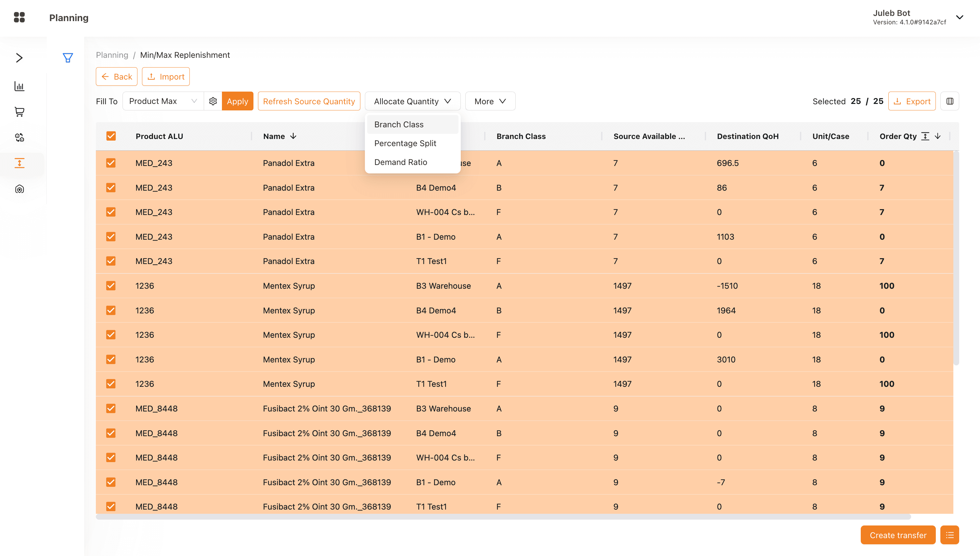Uncheck the Mentex Syrup B3 Warehouse row

[111, 286]
